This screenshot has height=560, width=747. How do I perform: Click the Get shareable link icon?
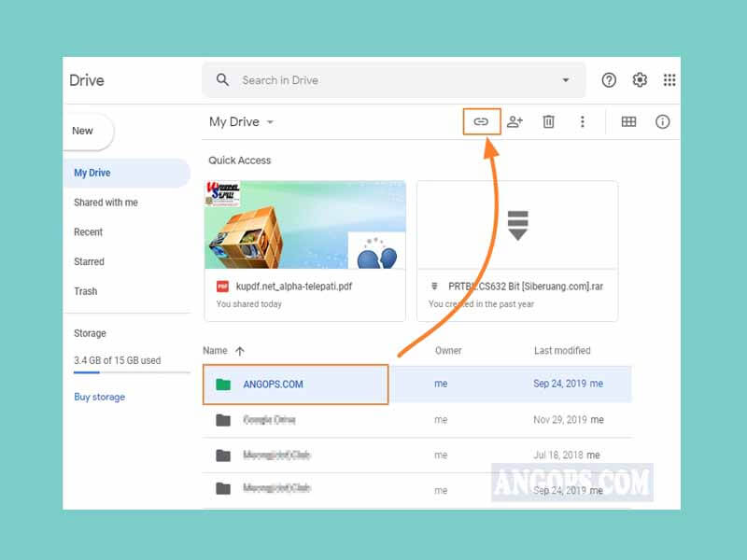pyautogui.click(x=481, y=121)
